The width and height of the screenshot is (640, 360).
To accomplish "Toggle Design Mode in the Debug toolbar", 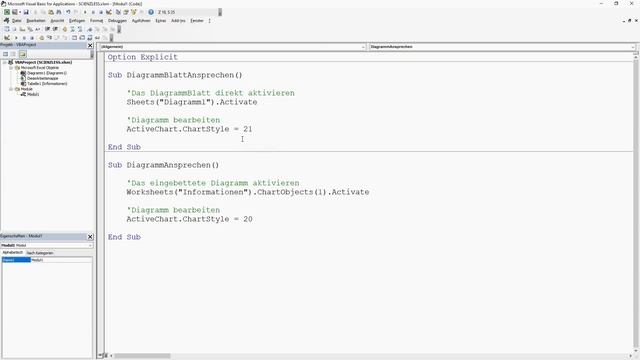I will (7, 38).
